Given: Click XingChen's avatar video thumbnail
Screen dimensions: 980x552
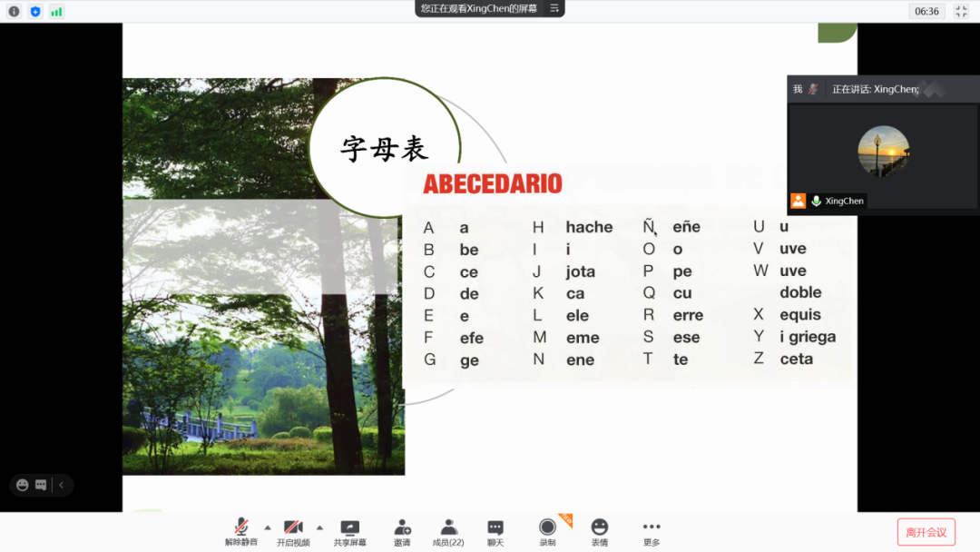Looking at the screenshot, I should pos(883,151).
